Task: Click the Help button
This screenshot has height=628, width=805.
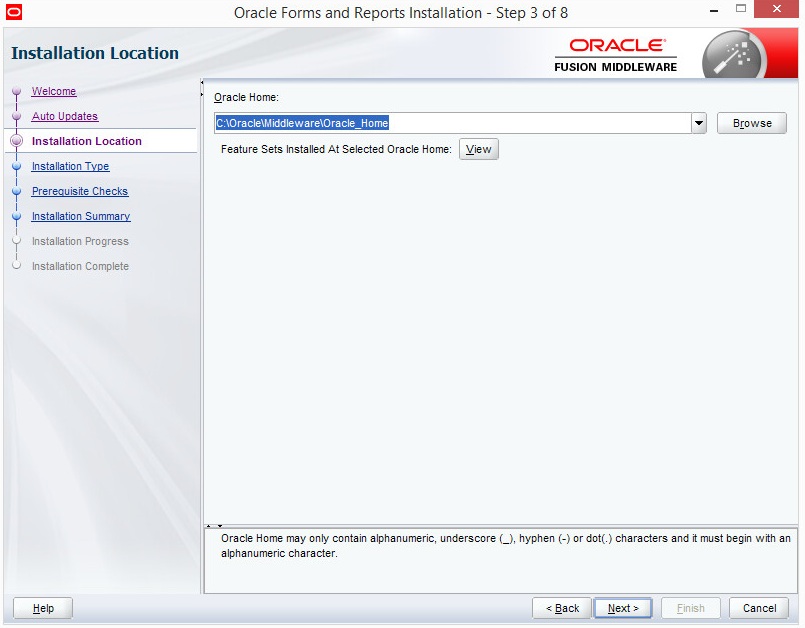Action: (x=43, y=608)
